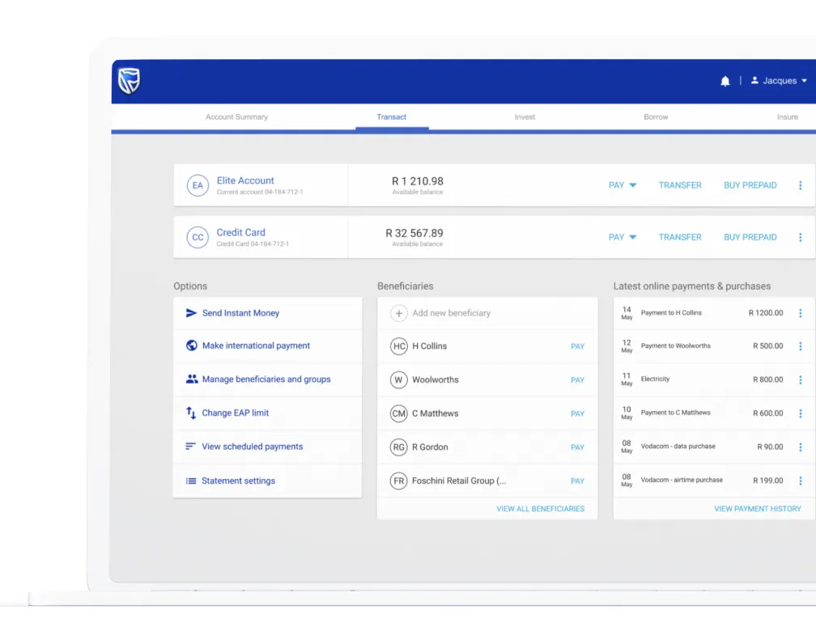Open options for Payment to C Matthews
816x644 pixels.
click(x=801, y=413)
